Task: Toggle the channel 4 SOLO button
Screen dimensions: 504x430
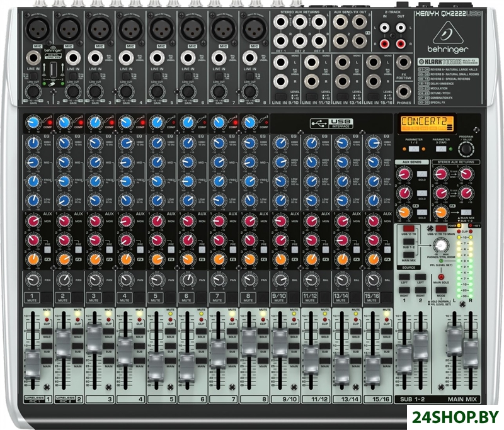Action: (x=139, y=331)
